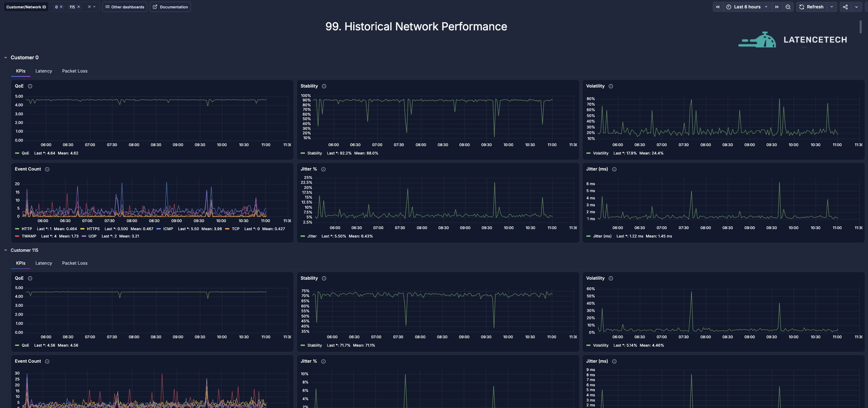Clear all Customer/Network ID selections
Screen dimensions: 868x408
pos(89,7)
